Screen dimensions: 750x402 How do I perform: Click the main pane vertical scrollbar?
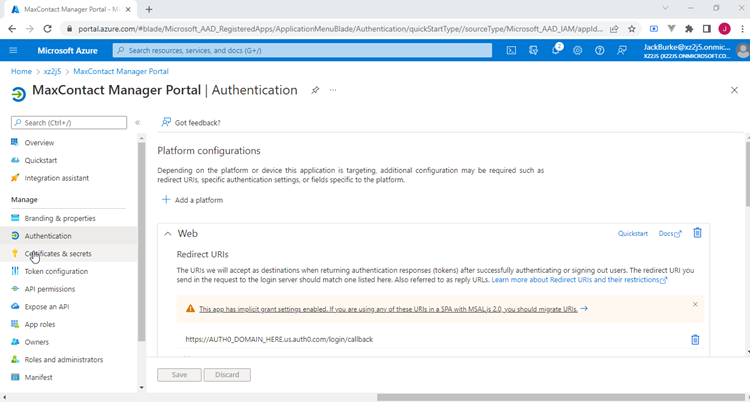tap(747, 173)
